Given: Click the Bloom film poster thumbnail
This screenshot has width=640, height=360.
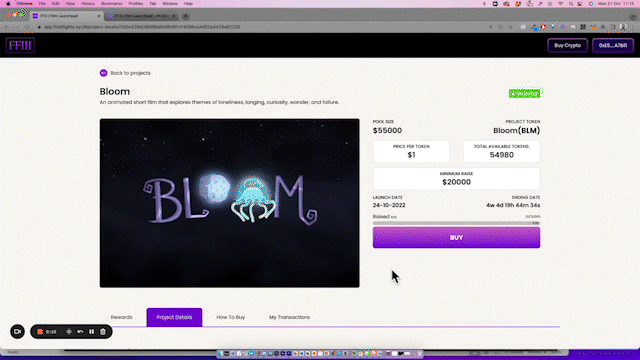Looking at the screenshot, I should [x=229, y=203].
